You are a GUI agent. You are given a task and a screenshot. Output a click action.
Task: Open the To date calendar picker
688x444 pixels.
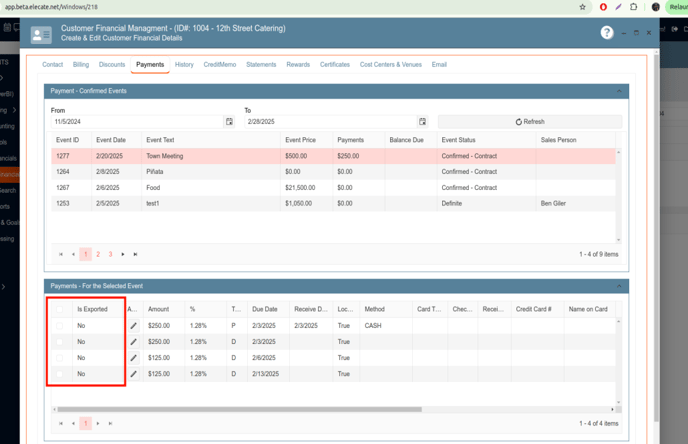pos(423,122)
